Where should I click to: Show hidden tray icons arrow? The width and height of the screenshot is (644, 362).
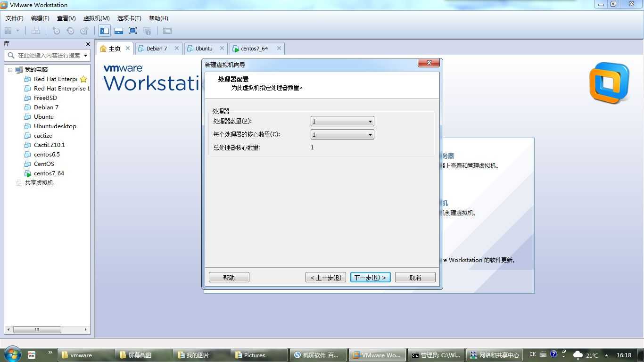point(606,355)
